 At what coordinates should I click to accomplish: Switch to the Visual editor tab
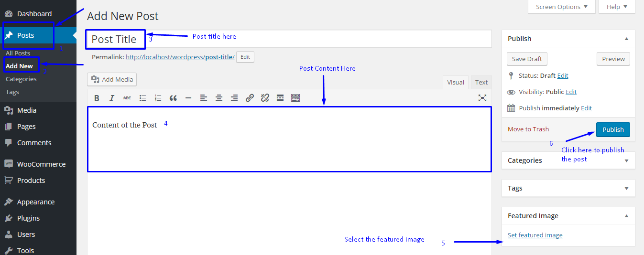coord(456,82)
